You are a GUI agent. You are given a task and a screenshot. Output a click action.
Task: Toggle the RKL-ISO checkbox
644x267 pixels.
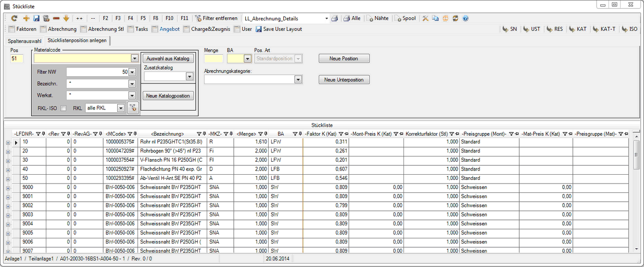click(64, 108)
